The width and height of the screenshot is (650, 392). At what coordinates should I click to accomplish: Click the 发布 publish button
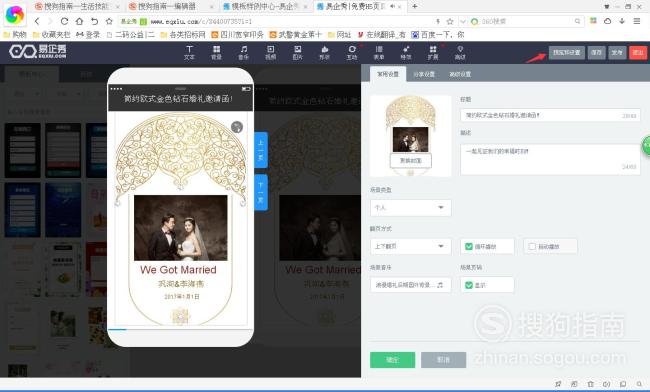click(x=617, y=53)
